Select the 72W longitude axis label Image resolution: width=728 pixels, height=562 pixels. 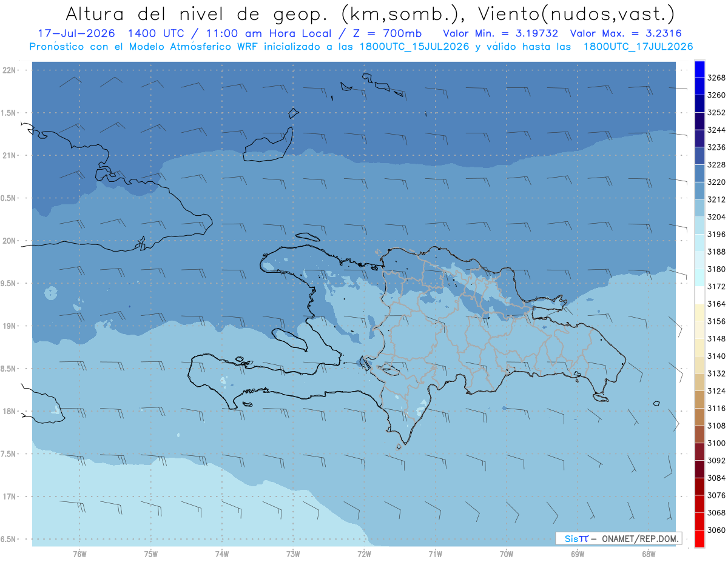pyautogui.click(x=364, y=554)
